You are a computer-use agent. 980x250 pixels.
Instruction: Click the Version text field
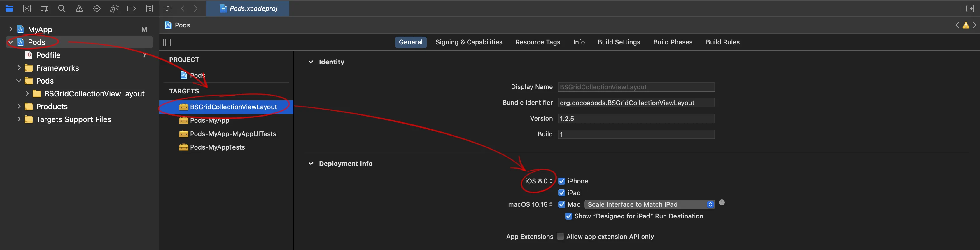pyautogui.click(x=636, y=119)
